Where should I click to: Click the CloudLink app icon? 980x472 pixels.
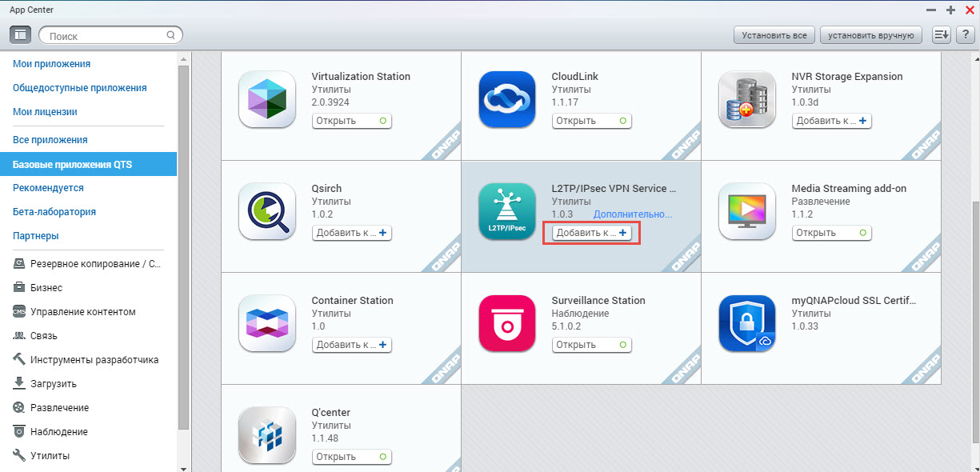point(507,99)
